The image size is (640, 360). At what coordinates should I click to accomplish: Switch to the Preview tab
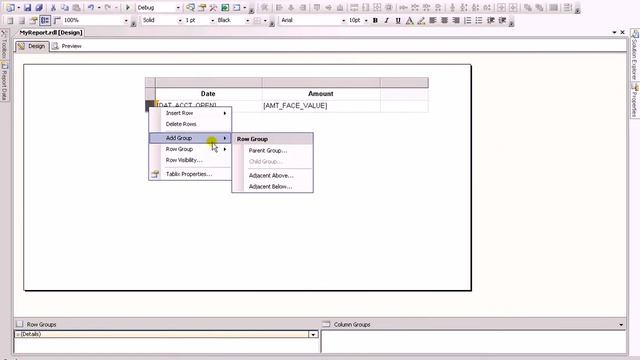[67, 46]
